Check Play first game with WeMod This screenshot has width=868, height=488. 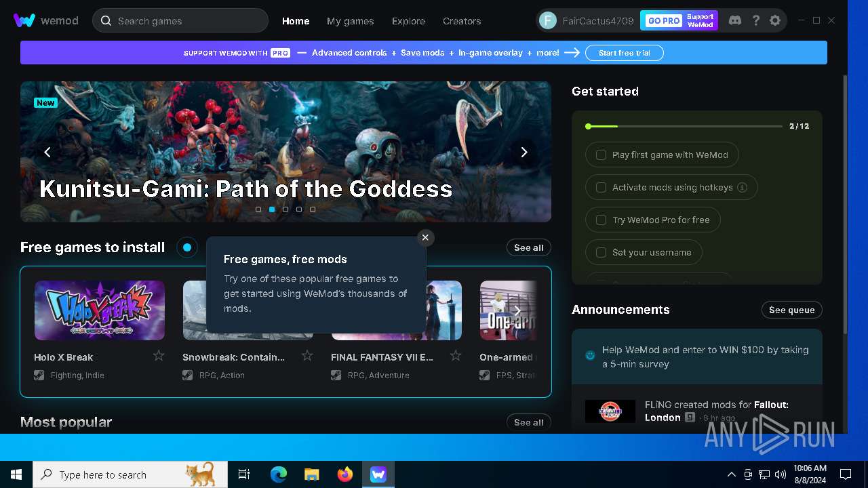pos(601,155)
